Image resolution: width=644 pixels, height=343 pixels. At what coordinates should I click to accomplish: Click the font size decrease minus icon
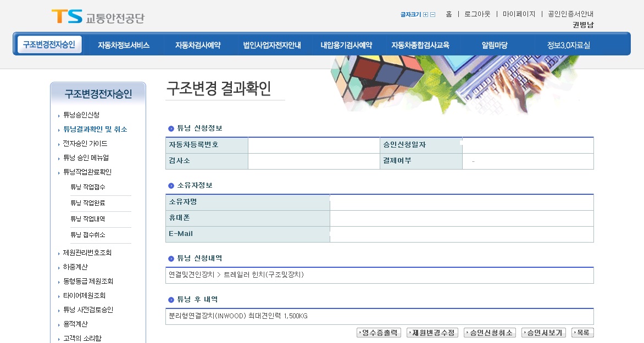coord(432,15)
